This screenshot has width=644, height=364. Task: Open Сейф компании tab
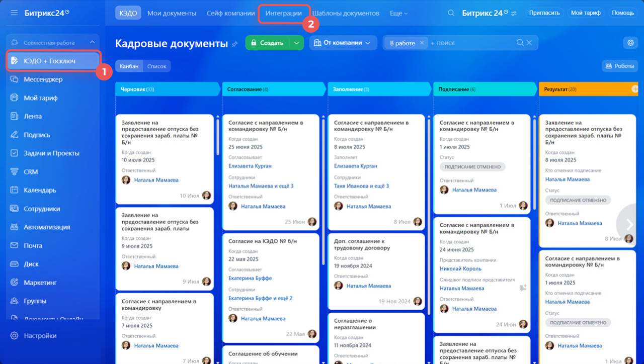tap(230, 13)
